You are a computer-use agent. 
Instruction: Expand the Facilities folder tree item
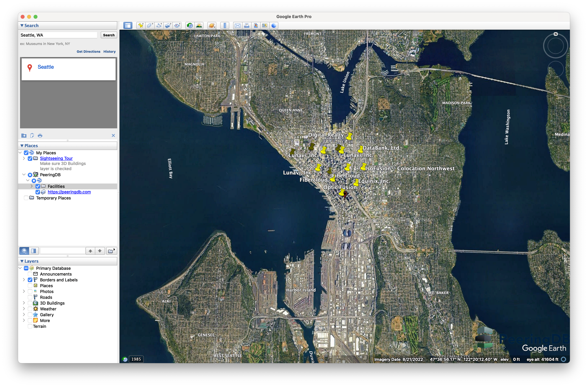coord(32,186)
